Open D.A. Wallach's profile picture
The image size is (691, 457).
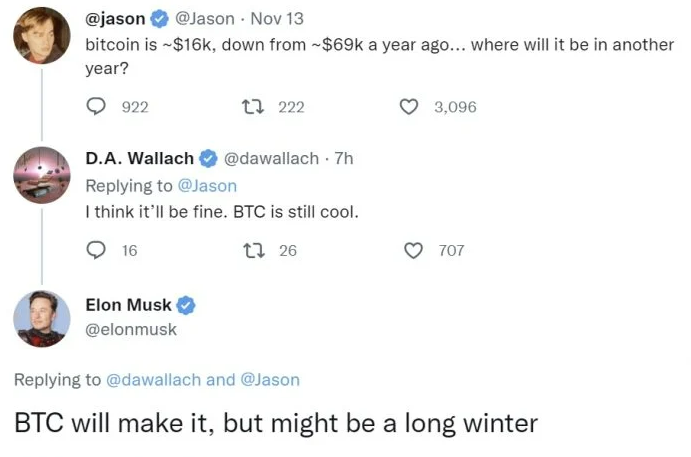click(x=41, y=175)
